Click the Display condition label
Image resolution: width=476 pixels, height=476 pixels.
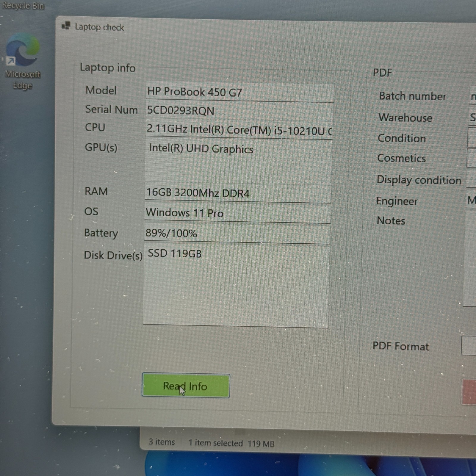coord(419,180)
